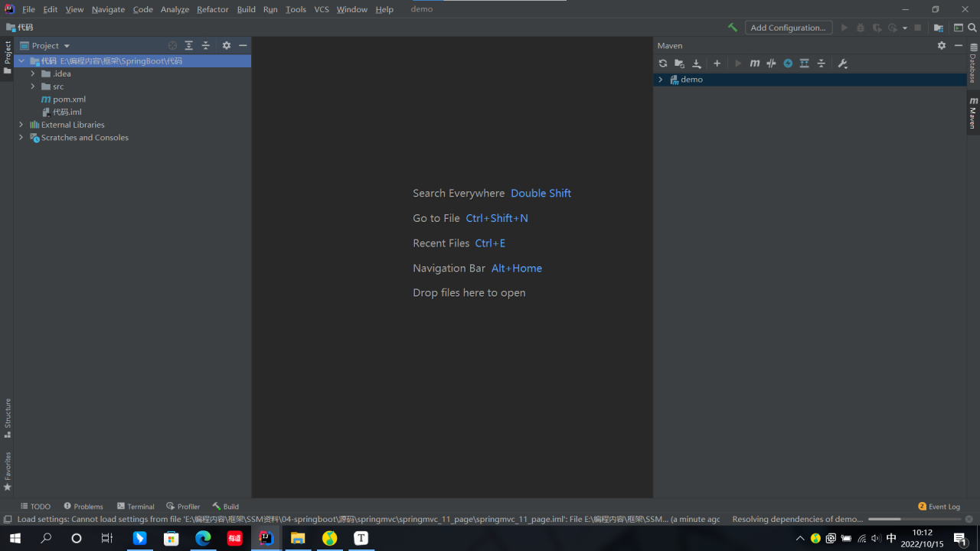Open the Edit menu
The height and width of the screenshot is (551, 980).
click(x=51, y=9)
